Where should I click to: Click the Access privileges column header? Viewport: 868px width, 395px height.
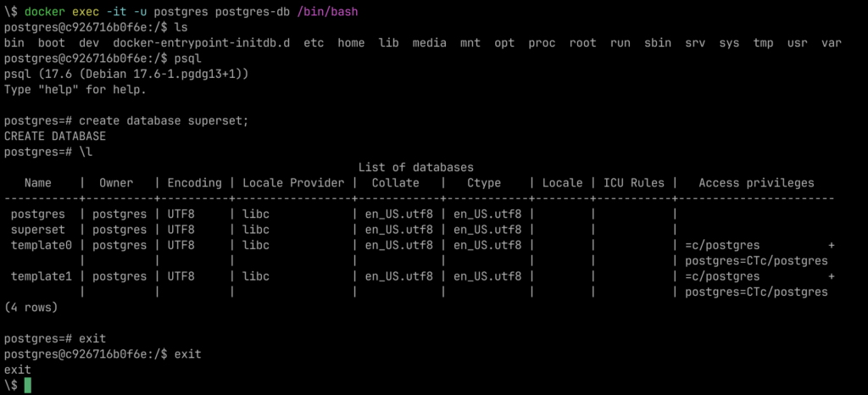click(756, 183)
